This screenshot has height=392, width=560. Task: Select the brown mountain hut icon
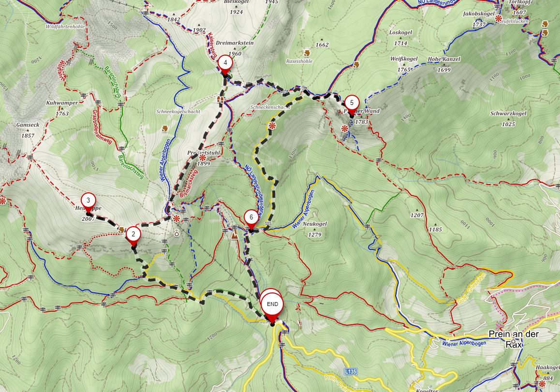click(235, 235)
